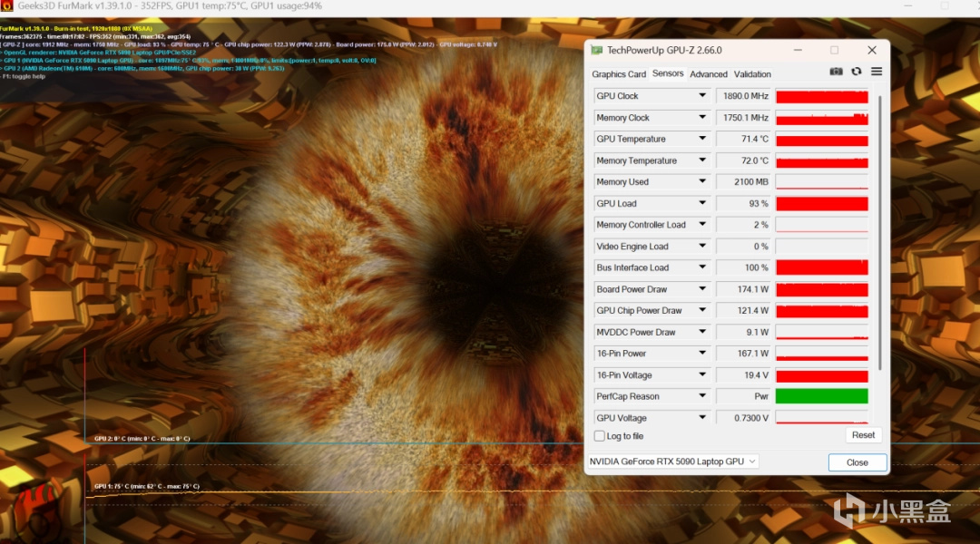This screenshot has width=980, height=544.
Task: Open the Board Power Draw dropdown
Action: [x=701, y=289]
